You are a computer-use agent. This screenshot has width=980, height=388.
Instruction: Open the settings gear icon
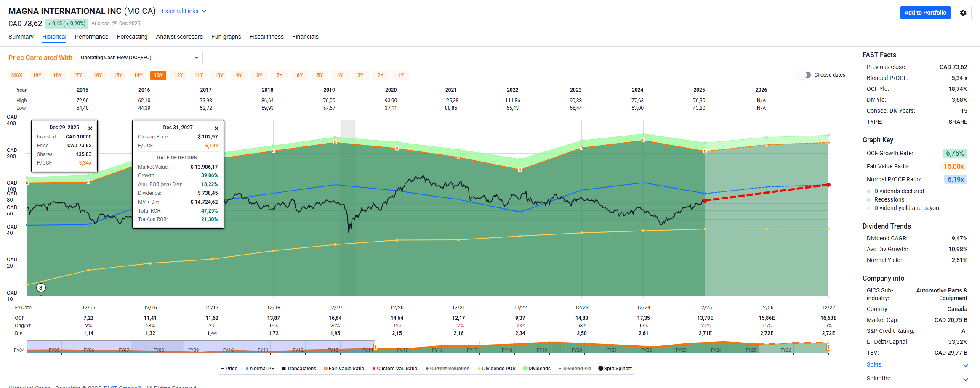(963, 13)
